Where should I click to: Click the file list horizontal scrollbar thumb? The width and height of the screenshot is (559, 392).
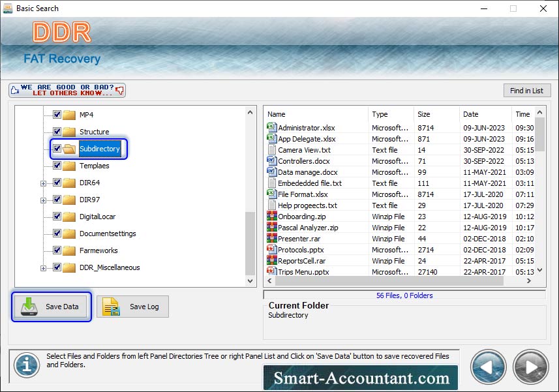point(389,281)
